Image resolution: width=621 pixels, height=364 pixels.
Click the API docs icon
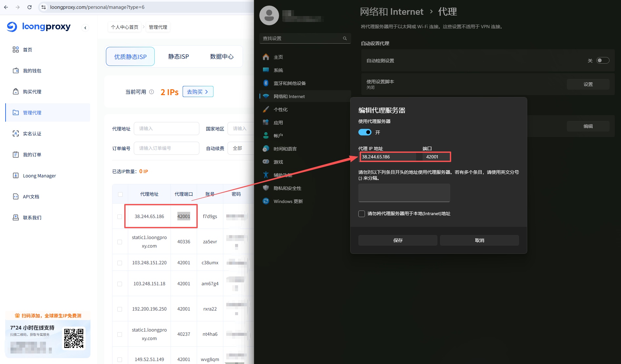16,196
